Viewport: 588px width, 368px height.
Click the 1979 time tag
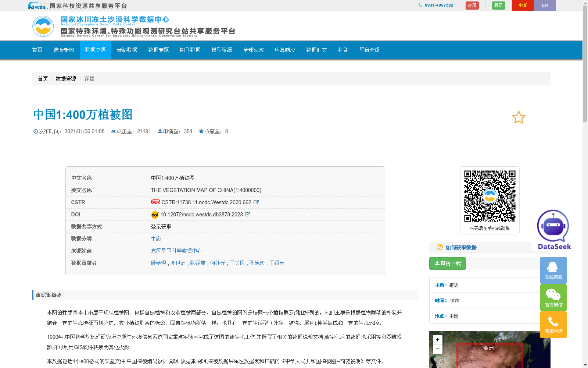[x=455, y=301]
